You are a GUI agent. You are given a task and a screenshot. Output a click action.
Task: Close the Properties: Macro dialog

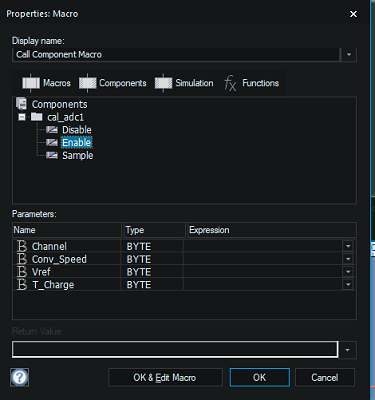click(353, 14)
